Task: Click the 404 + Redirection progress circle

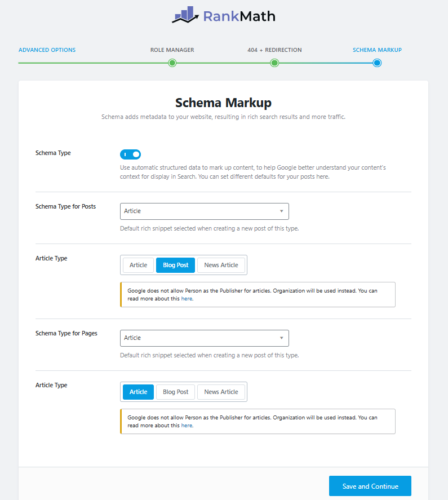Action: coord(274,63)
